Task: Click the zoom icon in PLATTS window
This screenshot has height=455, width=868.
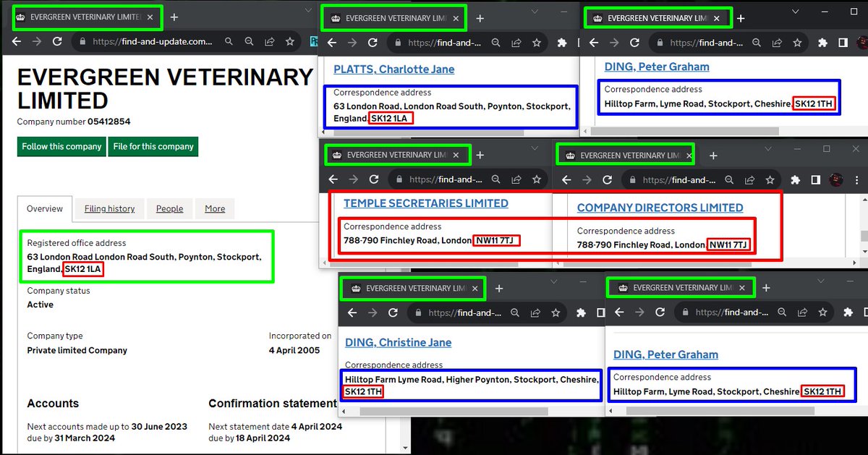Action: [x=496, y=43]
